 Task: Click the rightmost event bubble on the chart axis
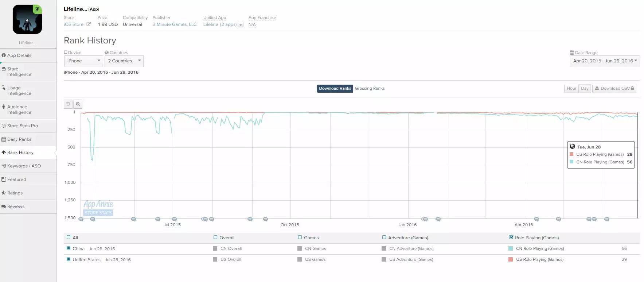pos(607,219)
